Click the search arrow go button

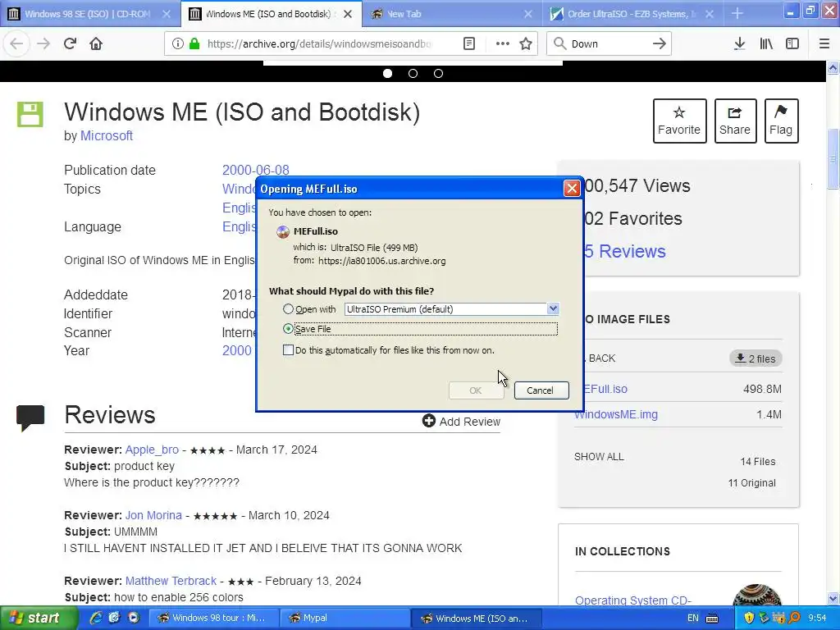pos(660,44)
